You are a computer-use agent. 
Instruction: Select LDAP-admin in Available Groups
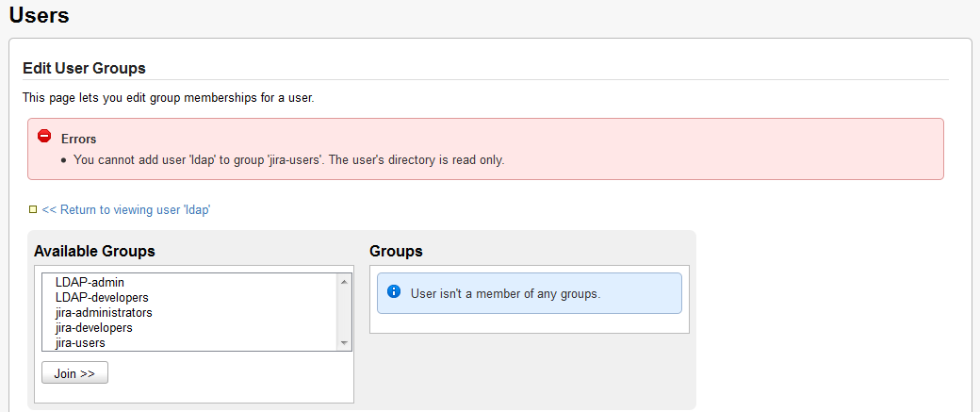click(x=90, y=282)
